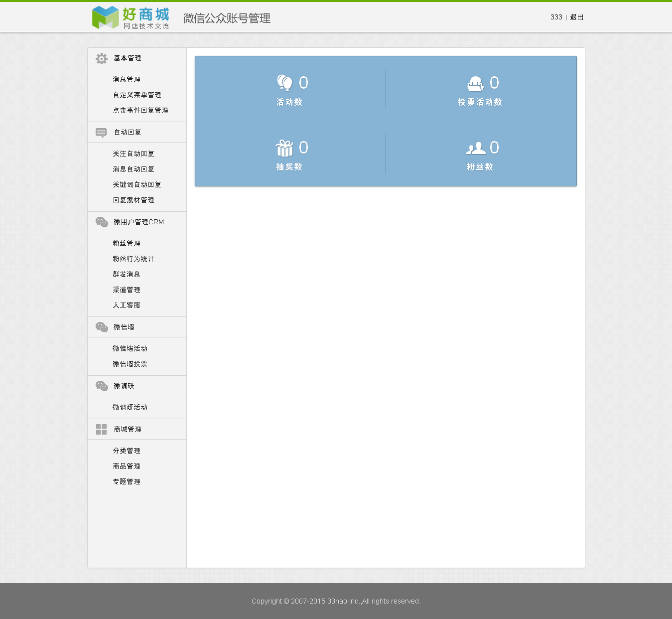The width and height of the screenshot is (672, 619).
Task: Open 群发消息 page
Action: tap(127, 274)
